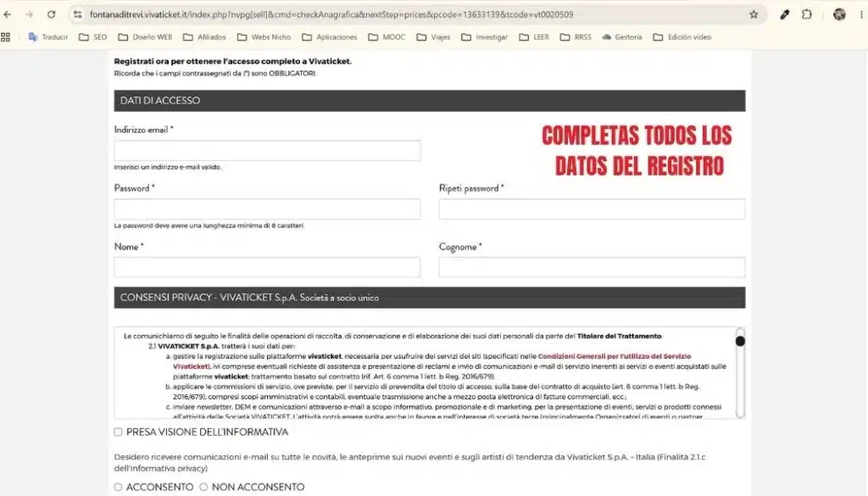868x496 pixels.
Task: Focus the Nome field
Action: click(x=267, y=267)
